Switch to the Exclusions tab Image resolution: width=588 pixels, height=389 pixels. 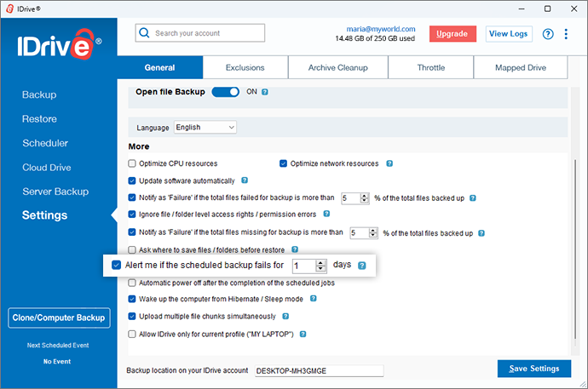coord(245,68)
